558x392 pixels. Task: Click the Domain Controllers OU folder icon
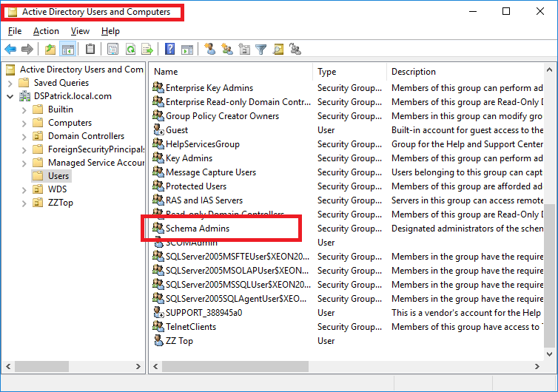(38, 136)
